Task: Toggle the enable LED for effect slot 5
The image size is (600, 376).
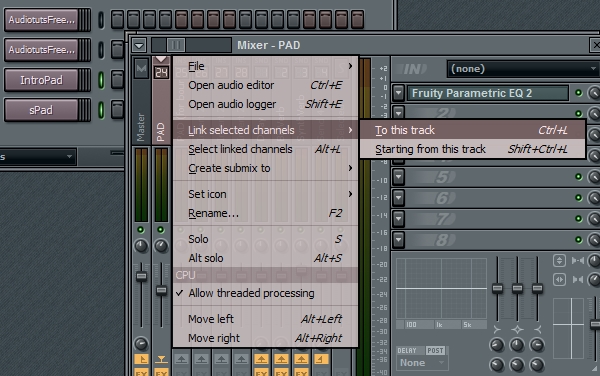Action: coord(579,177)
